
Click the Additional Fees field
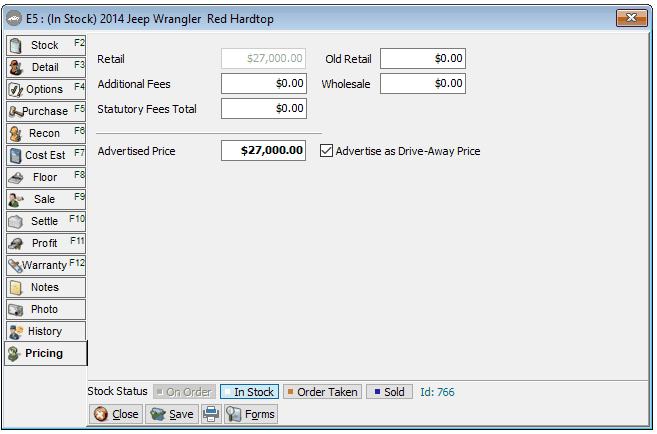click(264, 84)
